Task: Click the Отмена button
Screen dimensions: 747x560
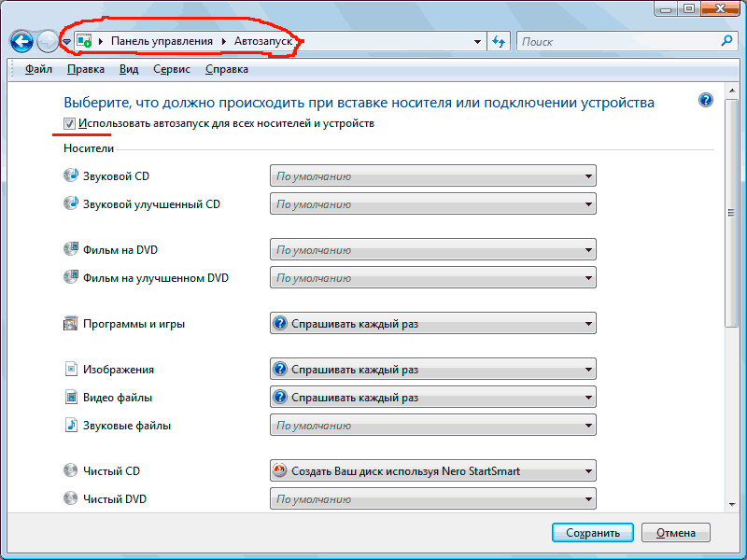Action: [x=675, y=532]
